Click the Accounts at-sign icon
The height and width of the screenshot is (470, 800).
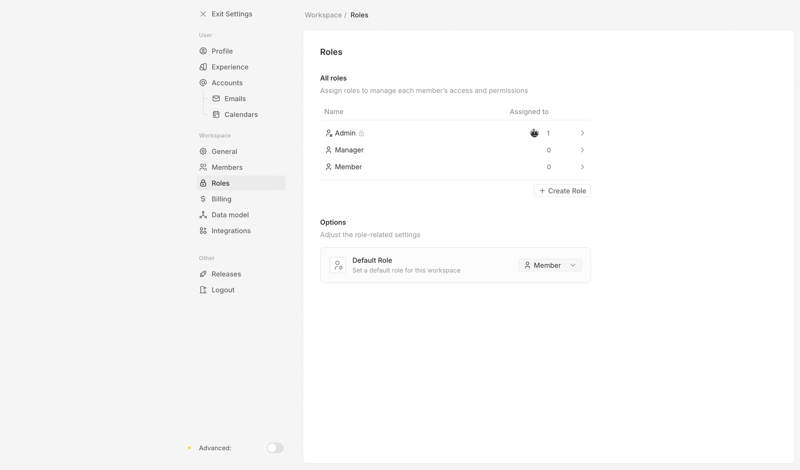(203, 83)
